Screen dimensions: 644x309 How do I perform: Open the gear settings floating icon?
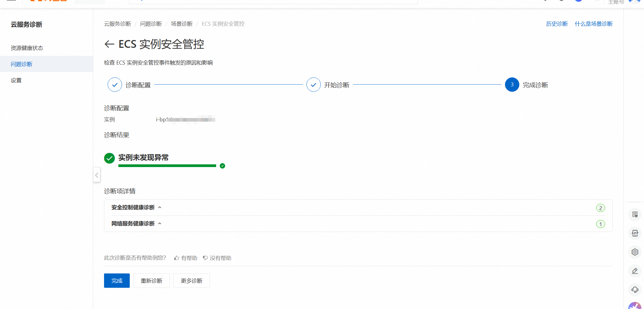click(635, 252)
